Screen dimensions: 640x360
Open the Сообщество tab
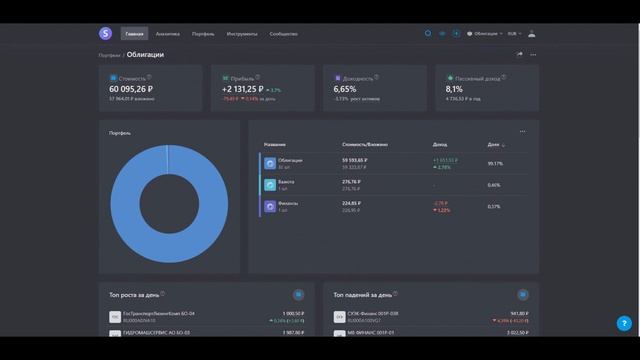283,34
